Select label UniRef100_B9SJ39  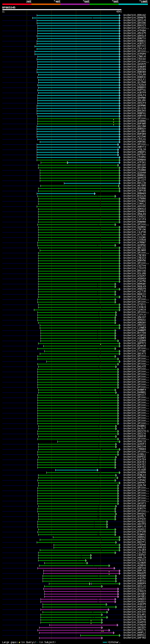tap(135, 183)
